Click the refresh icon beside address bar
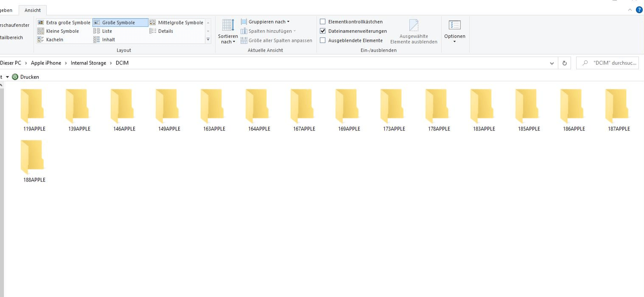644x297 pixels. pos(564,63)
